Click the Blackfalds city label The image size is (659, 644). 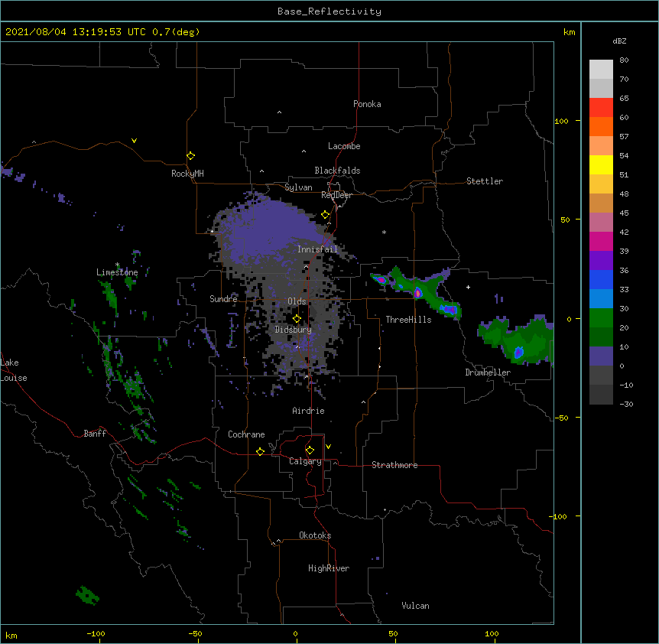[337, 171]
